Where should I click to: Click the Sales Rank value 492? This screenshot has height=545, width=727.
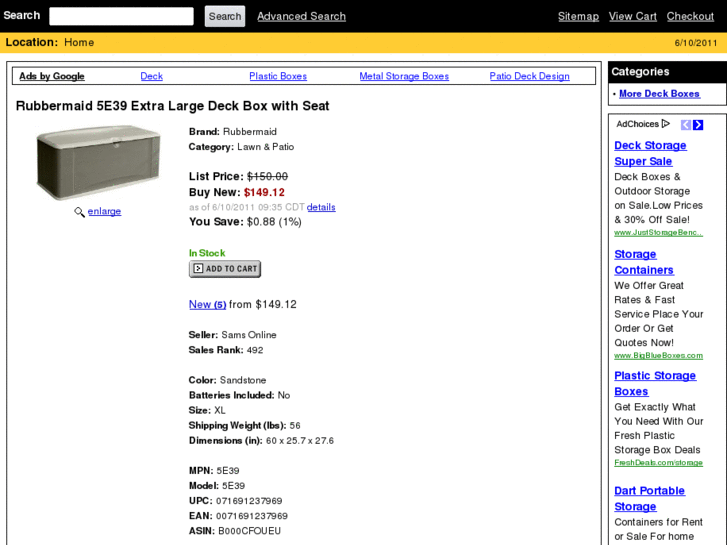[255, 350]
